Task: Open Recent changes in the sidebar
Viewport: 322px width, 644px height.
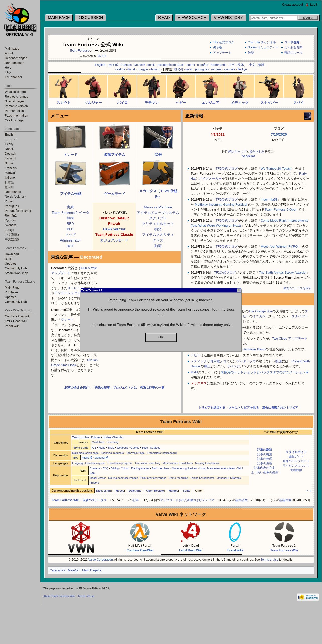Action: [x=16, y=58]
